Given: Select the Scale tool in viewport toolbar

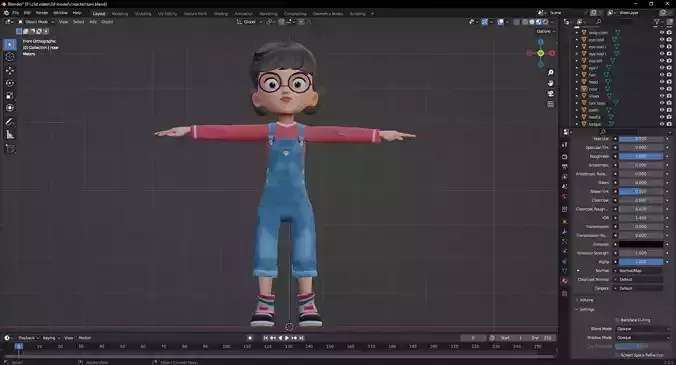Looking at the screenshot, I should coord(10,96).
